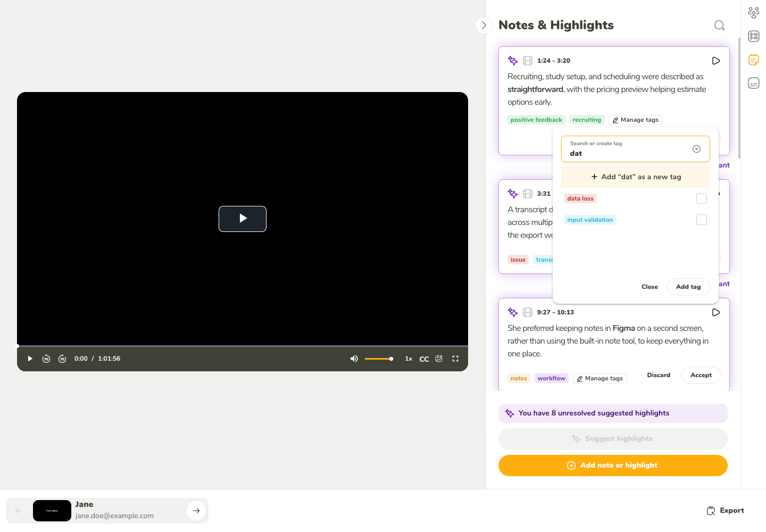
Task: Open search in Notes & Highlights
Action: click(719, 25)
